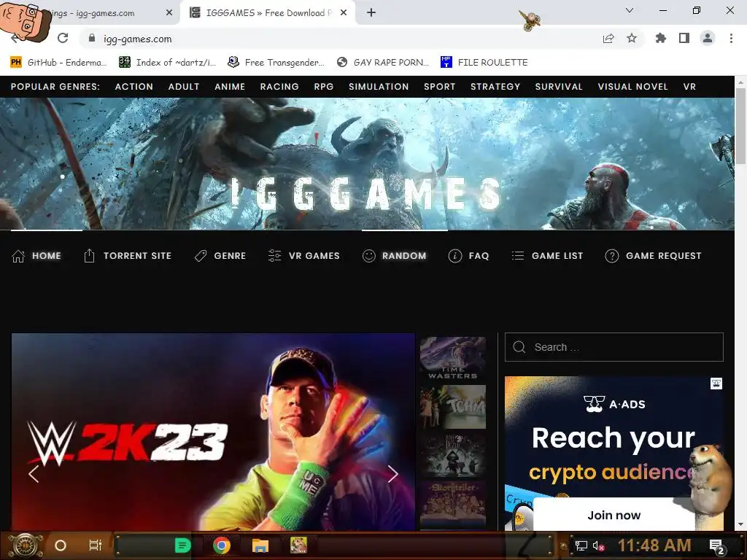Close the first igg-games.com tab
Viewport: 747px width, 560px height.
point(169,13)
